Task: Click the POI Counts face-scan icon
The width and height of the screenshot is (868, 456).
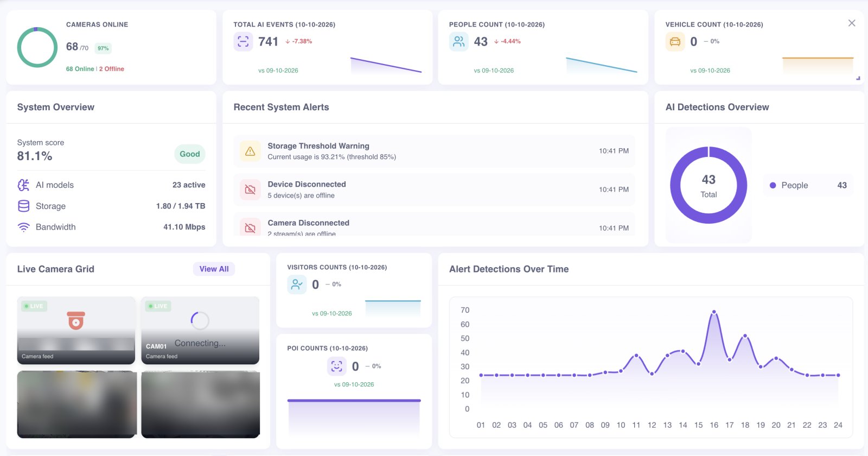Action: point(336,366)
